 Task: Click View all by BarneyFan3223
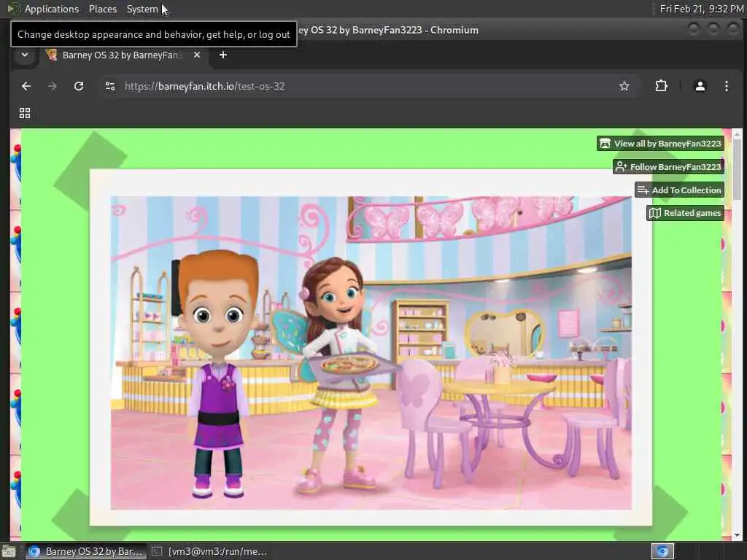click(660, 144)
